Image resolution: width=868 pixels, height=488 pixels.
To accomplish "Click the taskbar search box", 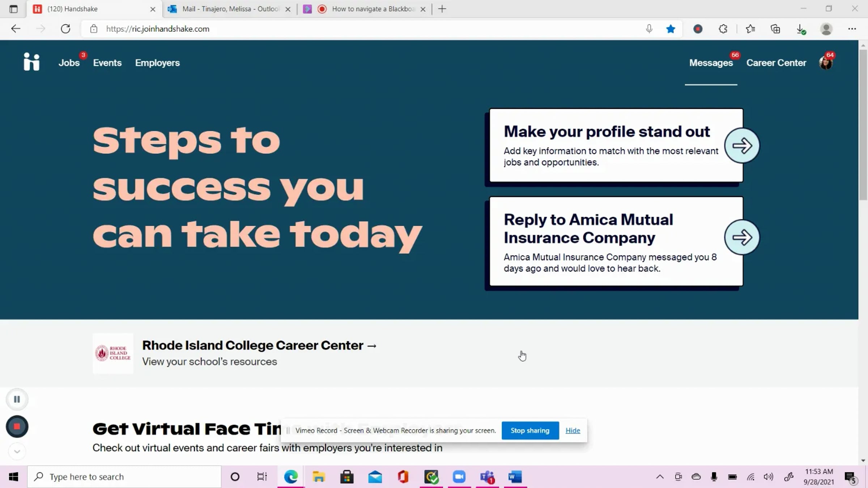I will [x=124, y=477].
